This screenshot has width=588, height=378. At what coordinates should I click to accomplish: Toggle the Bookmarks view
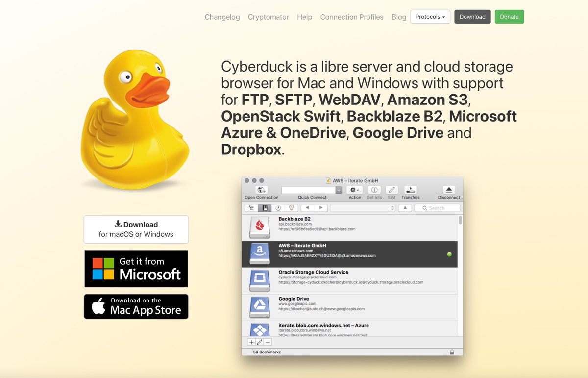265,207
